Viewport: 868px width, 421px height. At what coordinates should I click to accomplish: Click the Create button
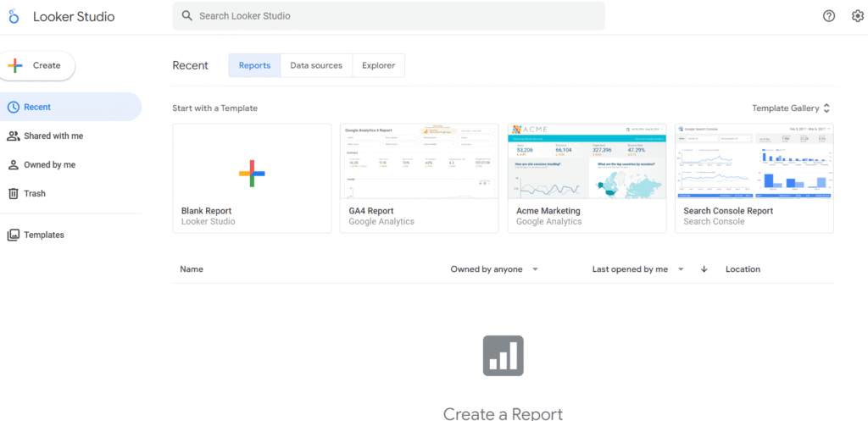pyautogui.click(x=37, y=66)
